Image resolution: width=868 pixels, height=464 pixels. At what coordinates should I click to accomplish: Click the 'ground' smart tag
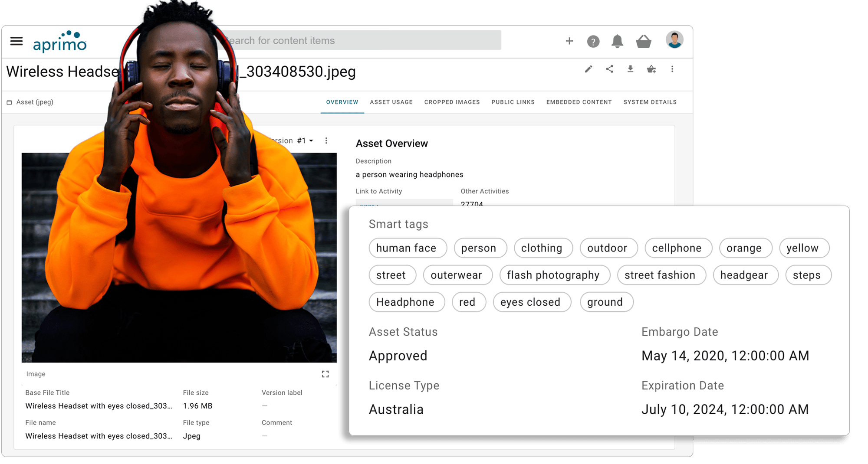[x=606, y=302]
